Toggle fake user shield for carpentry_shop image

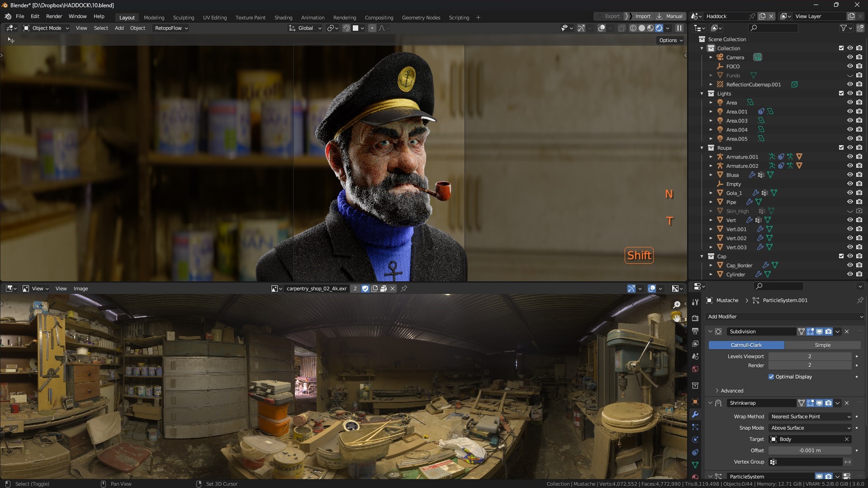point(365,289)
